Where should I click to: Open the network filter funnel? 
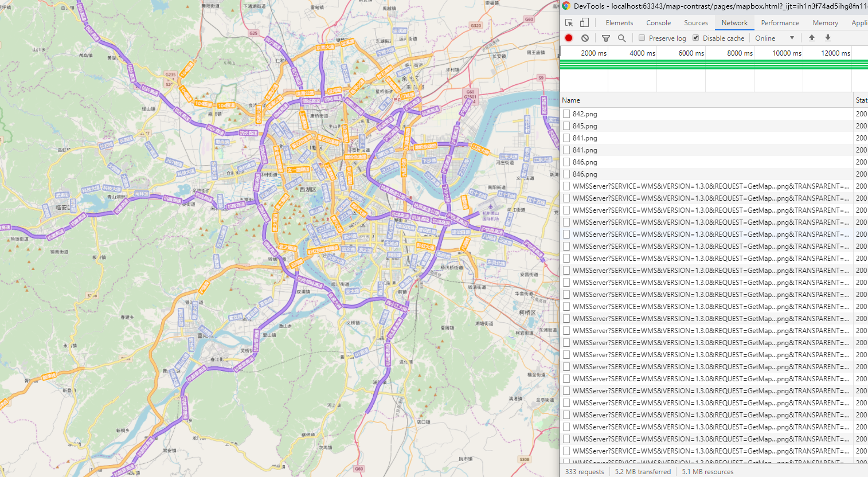[x=605, y=38]
